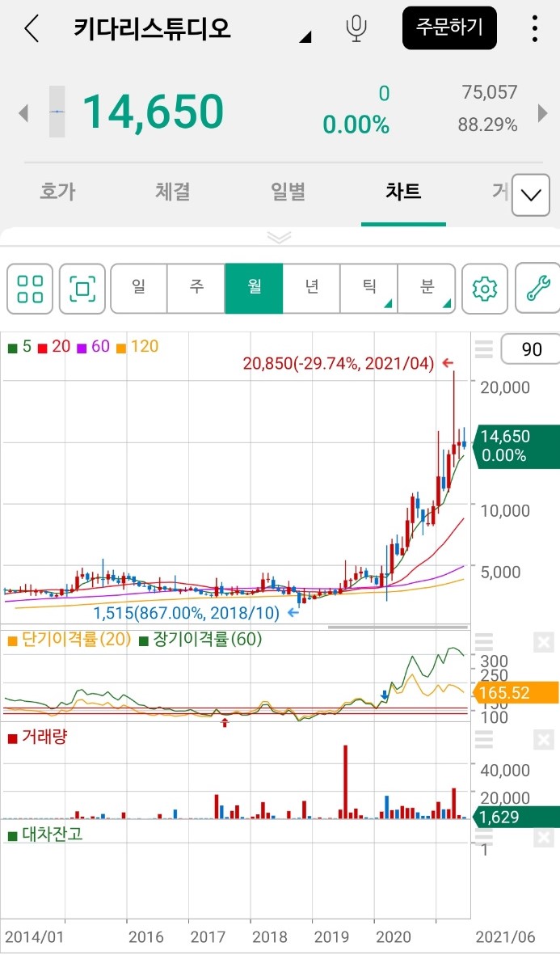Tap the 단기이격률(20) legend label

pyautogui.click(x=69, y=640)
